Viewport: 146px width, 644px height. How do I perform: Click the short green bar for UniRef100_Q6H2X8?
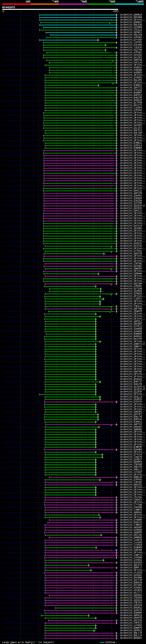click(x=74, y=254)
